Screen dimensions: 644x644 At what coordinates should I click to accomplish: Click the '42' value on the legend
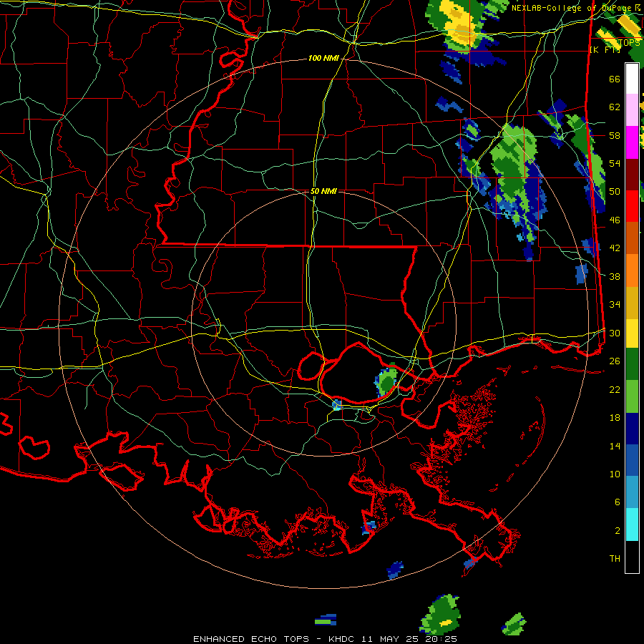click(615, 248)
